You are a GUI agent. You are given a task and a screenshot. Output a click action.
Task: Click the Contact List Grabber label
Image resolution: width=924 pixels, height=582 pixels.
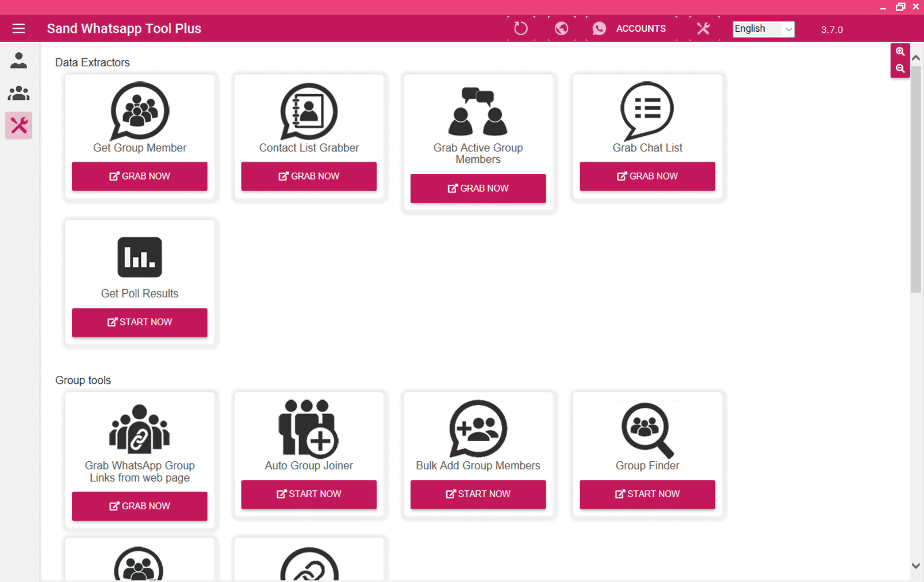tap(309, 148)
